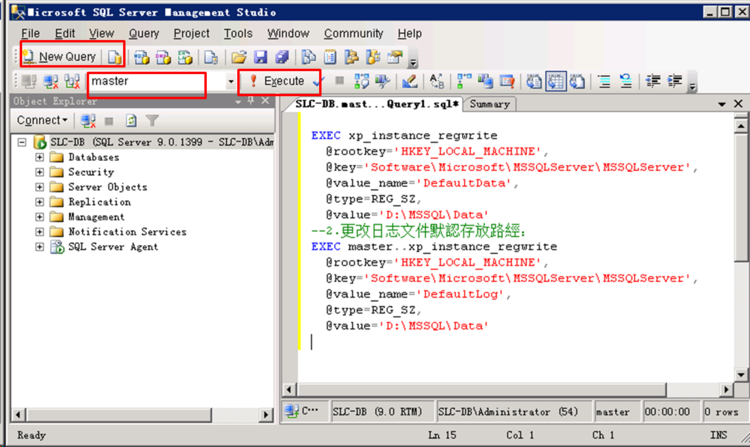Screen dimensions: 750x447
Task: Click the Comment out selected lines icon
Action: [605, 81]
